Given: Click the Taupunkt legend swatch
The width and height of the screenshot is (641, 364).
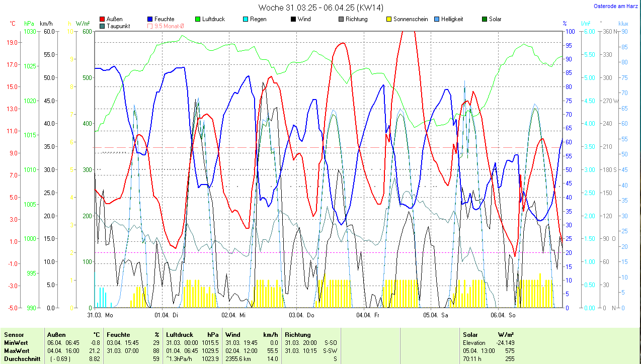Looking at the screenshot, I should (x=103, y=26).
